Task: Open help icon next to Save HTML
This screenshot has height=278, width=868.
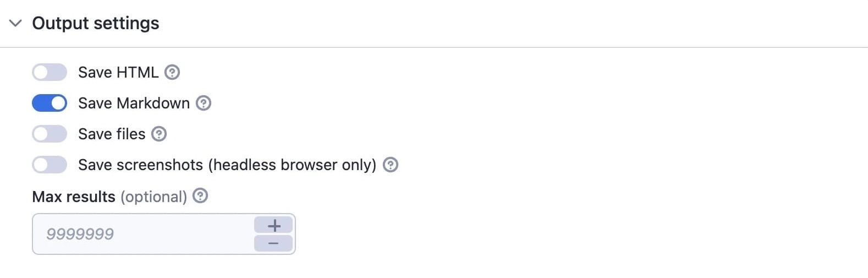Action: (172, 72)
